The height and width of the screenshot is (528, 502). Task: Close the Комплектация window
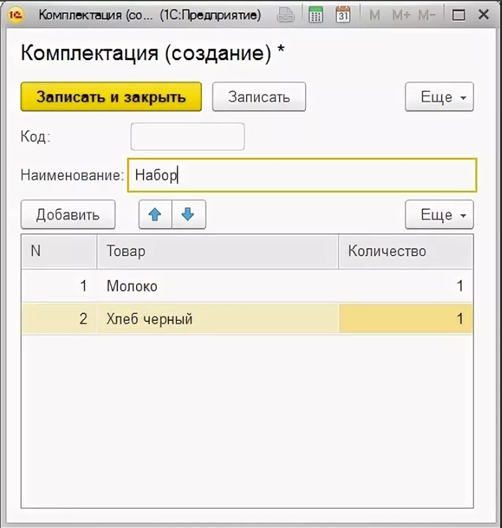pos(483,15)
